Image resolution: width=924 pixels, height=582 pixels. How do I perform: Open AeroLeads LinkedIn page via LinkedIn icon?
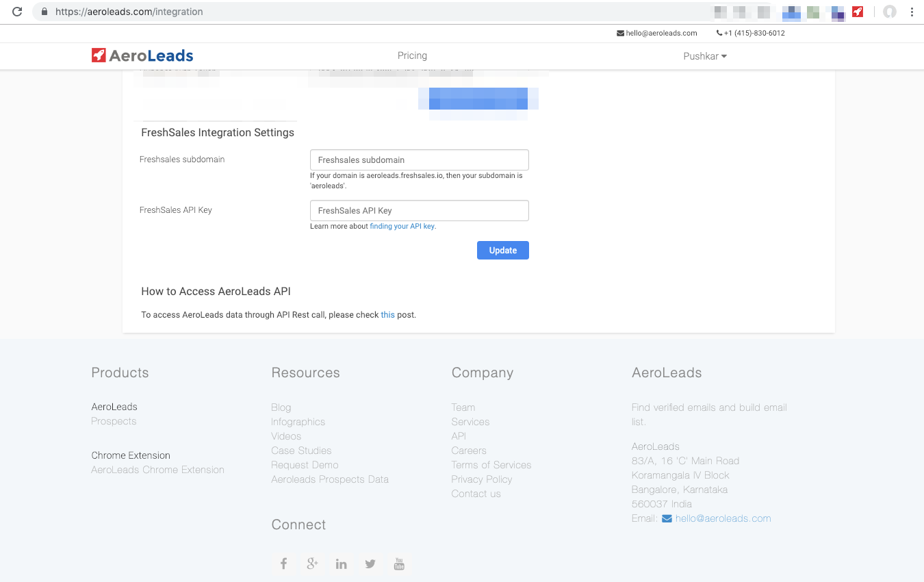click(342, 564)
